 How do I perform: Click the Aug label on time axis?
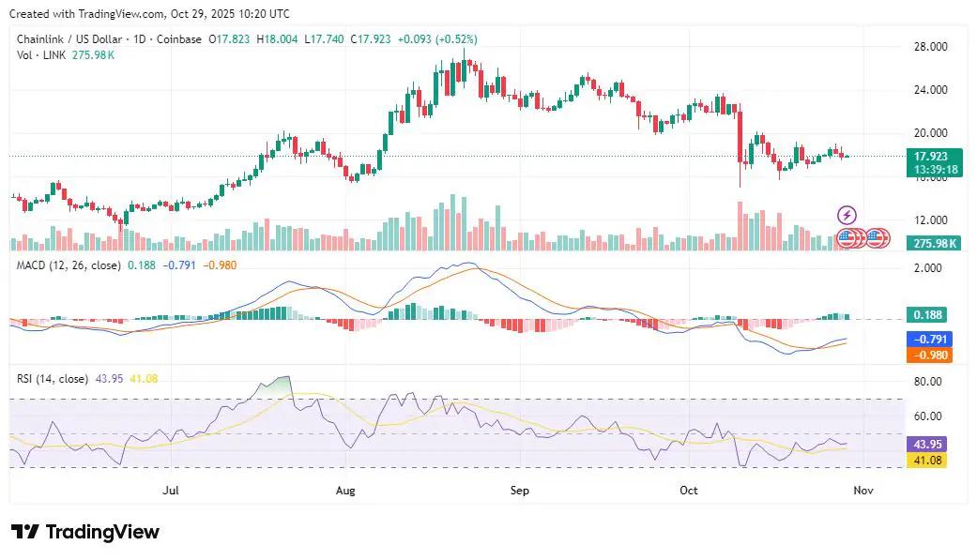tap(345, 491)
